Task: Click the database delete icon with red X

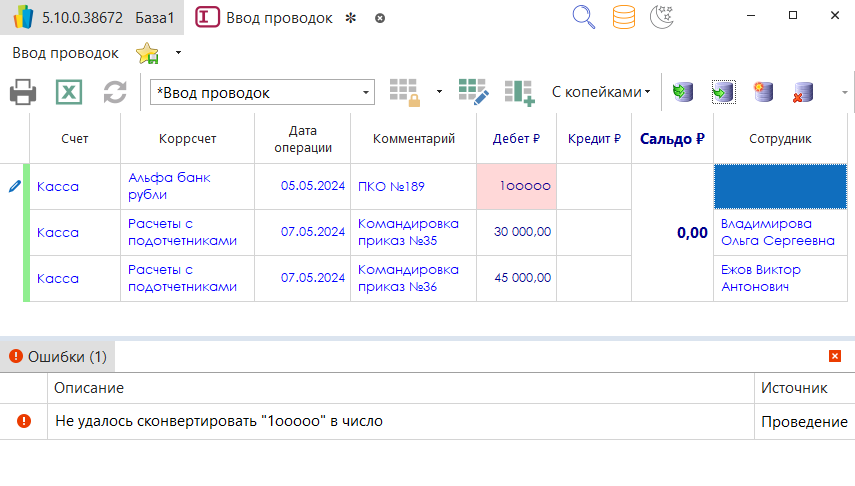Action: tap(802, 93)
